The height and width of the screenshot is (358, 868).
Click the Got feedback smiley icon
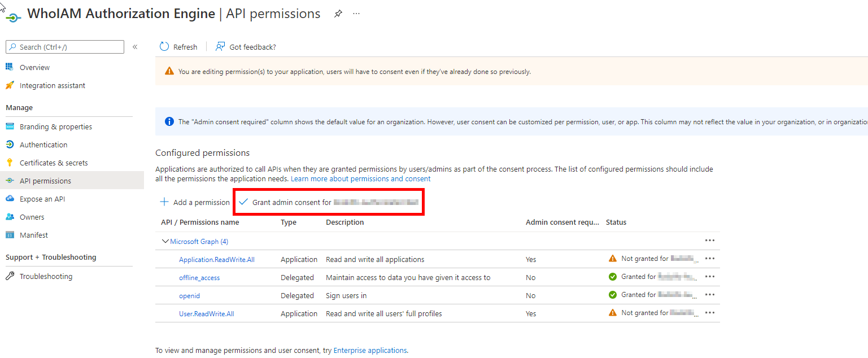(x=220, y=46)
